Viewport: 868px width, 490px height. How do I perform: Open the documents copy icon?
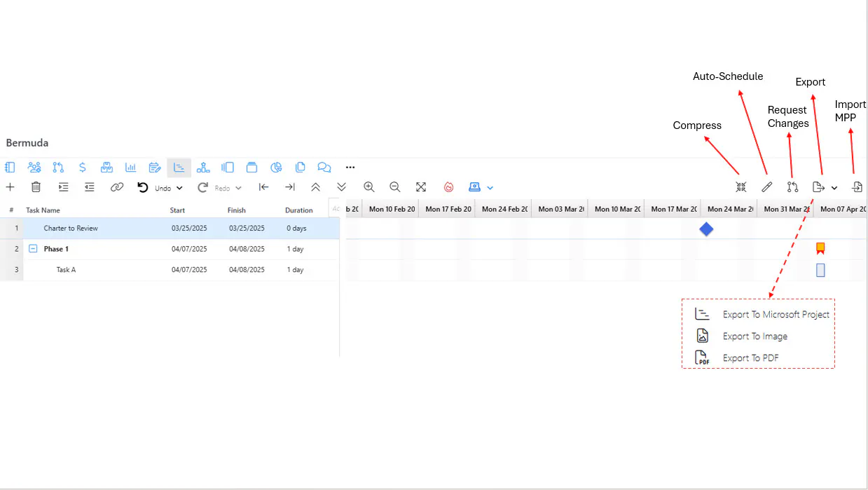coord(300,168)
